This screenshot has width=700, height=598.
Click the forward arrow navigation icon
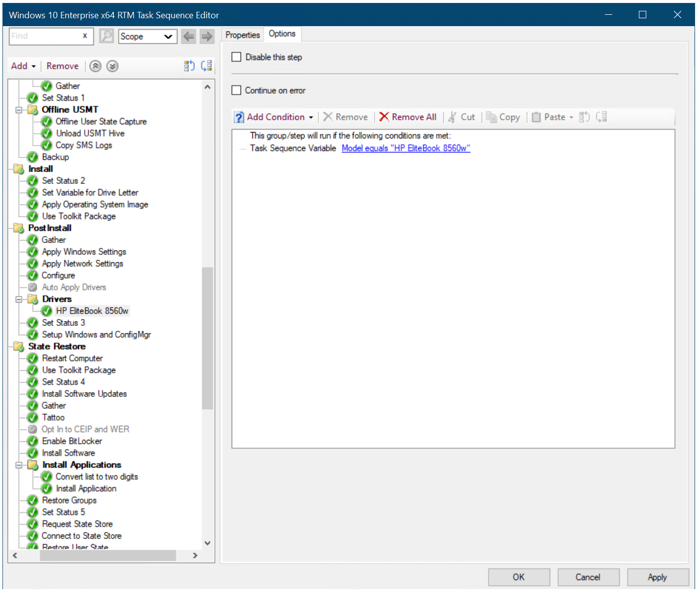207,36
